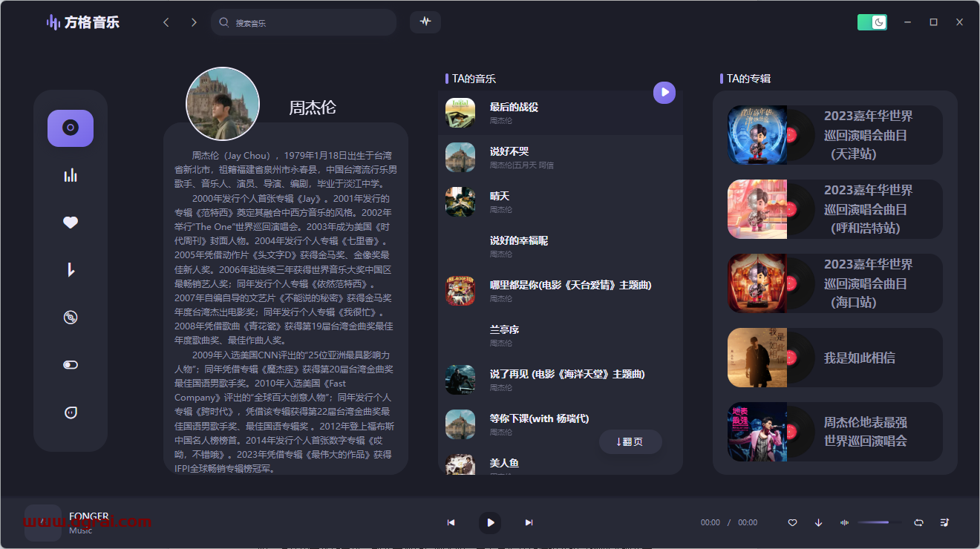Toggle the dark mode switch

coord(872,22)
